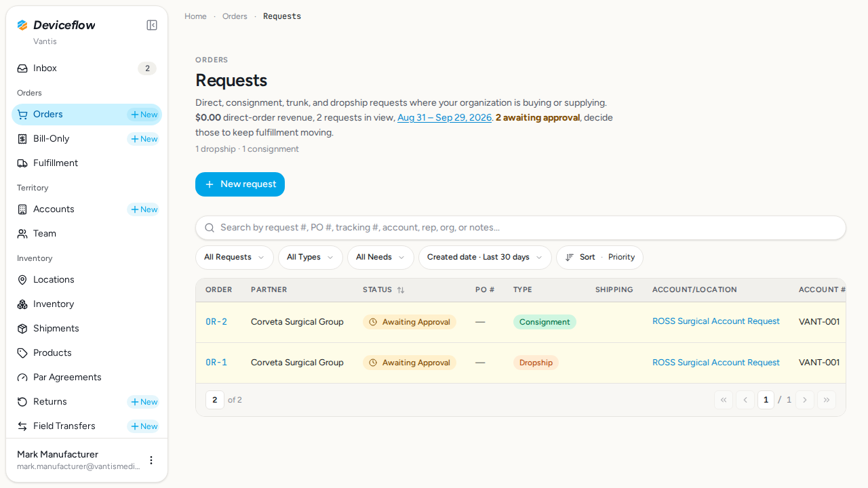Click the page number field showing 1
The image size is (868, 488).
tap(766, 400)
